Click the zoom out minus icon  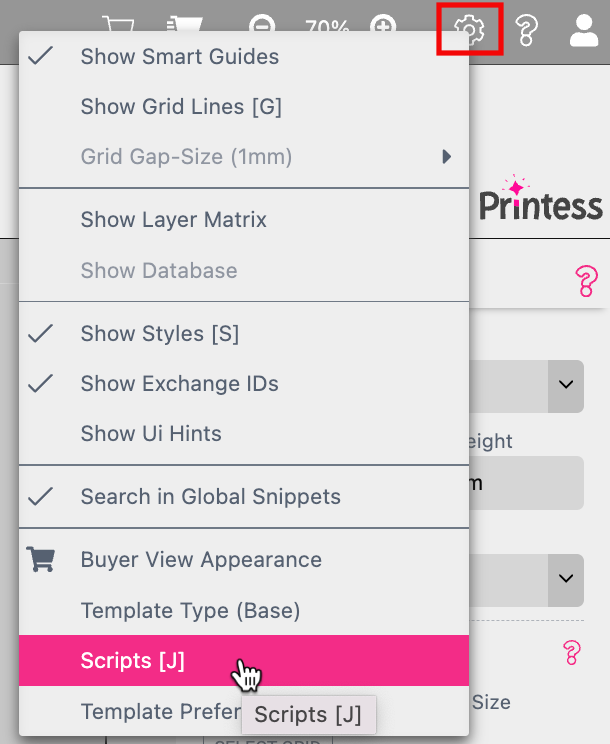click(262, 25)
